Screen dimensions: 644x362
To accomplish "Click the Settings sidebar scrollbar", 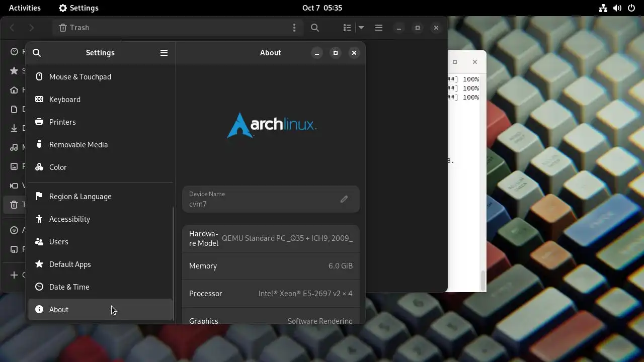I will (174, 263).
